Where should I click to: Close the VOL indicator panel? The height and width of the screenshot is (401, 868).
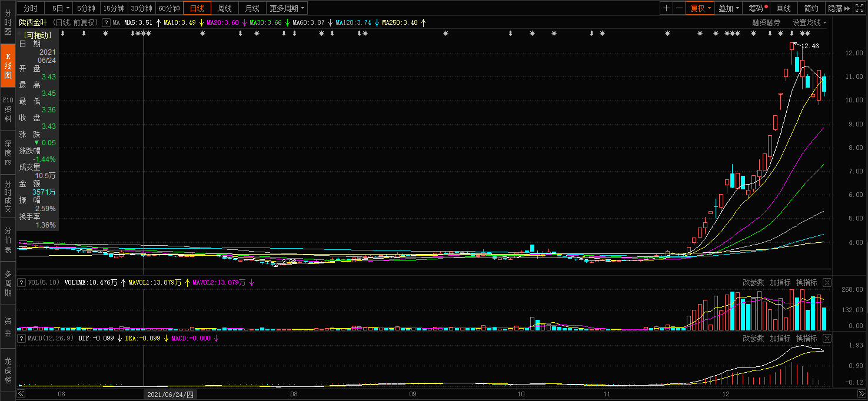(x=827, y=282)
